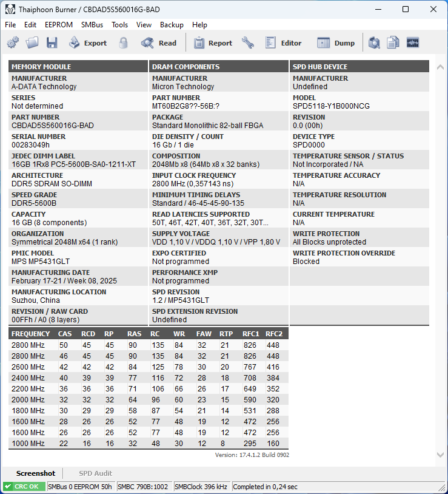Click the FREQUENCY column header
The width and height of the screenshot is (448, 494).
(30, 334)
